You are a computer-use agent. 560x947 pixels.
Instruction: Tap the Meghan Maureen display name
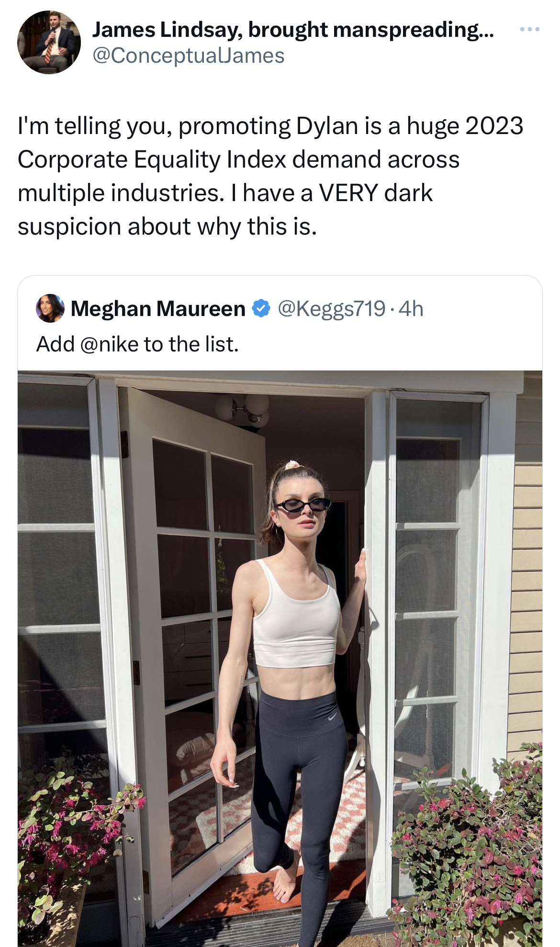(x=158, y=308)
